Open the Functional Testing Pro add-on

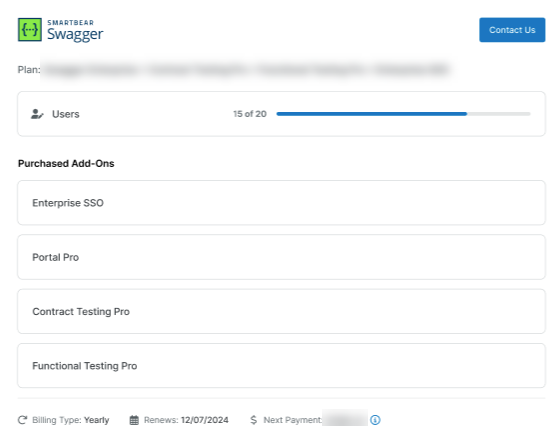coord(281,366)
